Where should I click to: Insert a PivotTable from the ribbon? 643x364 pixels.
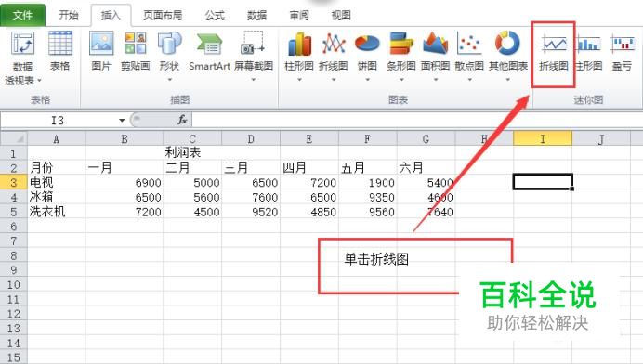pos(22,58)
